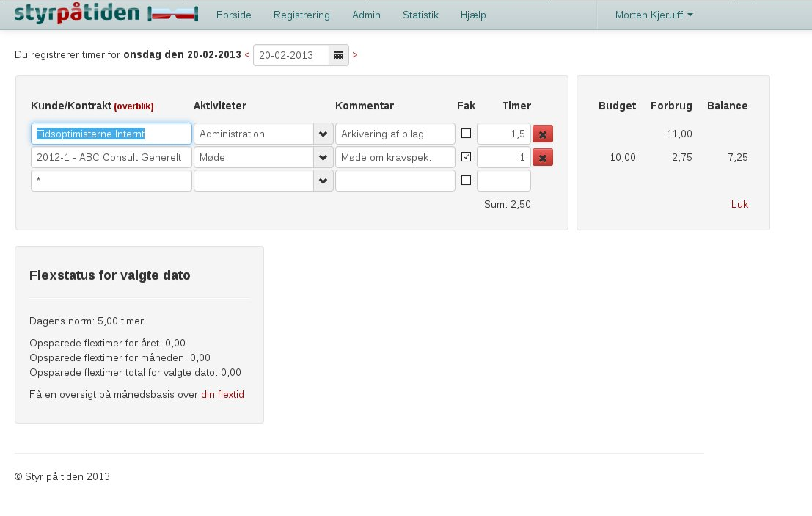Open the Morten Kjerulff user menu

coord(654,15)
